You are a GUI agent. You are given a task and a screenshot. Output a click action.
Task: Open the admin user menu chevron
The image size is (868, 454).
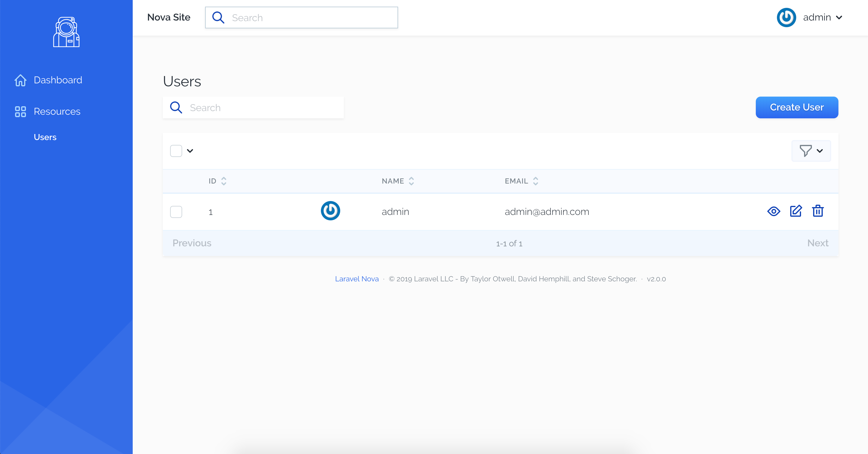[x=839, y=18]
